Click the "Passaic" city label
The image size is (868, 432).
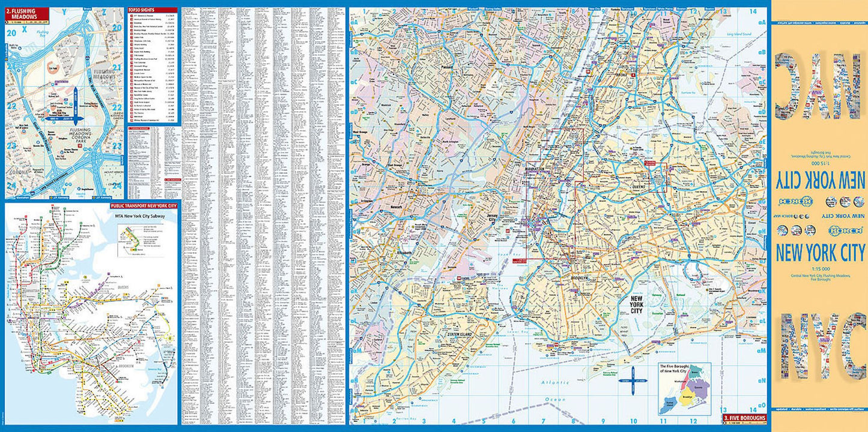point(447,67)
